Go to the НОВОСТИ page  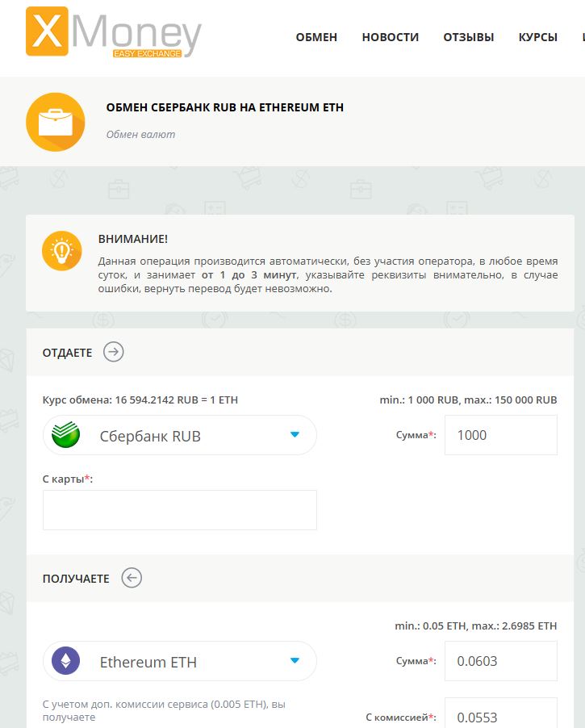click(x=390, y=37)
